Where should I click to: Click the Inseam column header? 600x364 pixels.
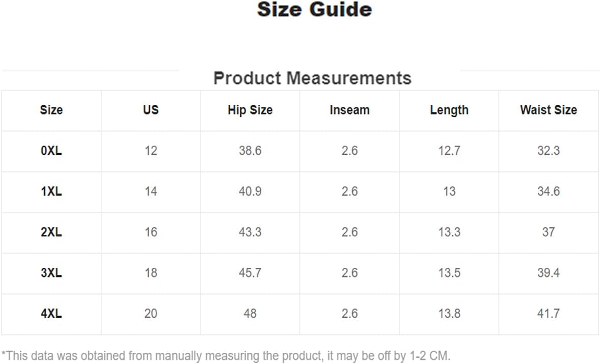click(x=350, y=110)
